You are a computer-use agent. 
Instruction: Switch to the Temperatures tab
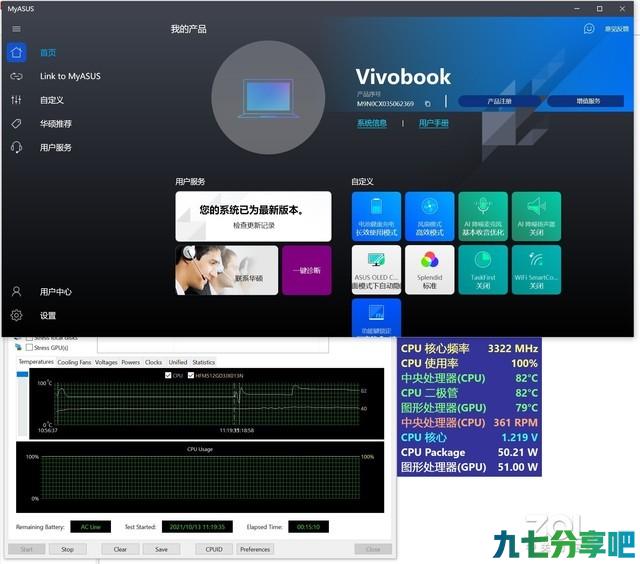pyautogui.click(x=36, y=362)
